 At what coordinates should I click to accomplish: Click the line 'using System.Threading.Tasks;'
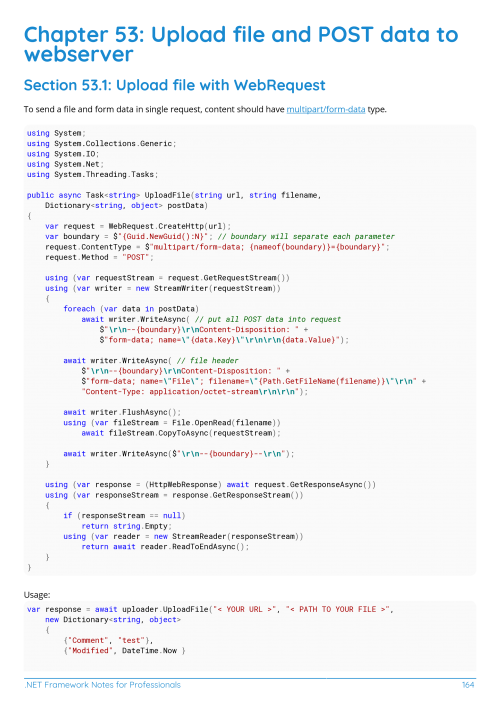[x=92, y=174]
